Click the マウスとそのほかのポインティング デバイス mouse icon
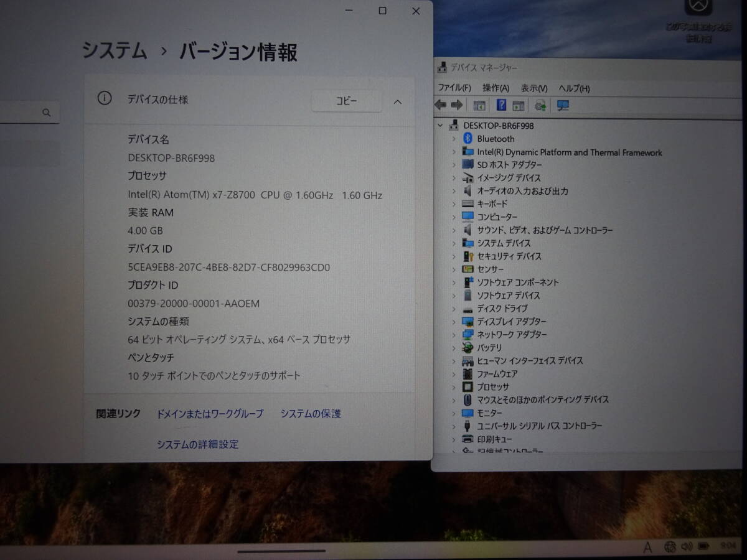 point(468,400)
